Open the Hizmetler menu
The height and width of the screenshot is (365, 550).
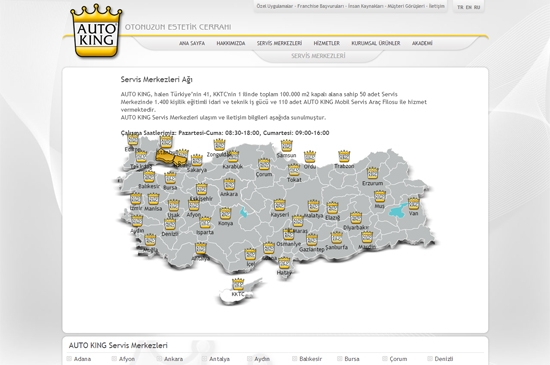[x=327, y=43]
